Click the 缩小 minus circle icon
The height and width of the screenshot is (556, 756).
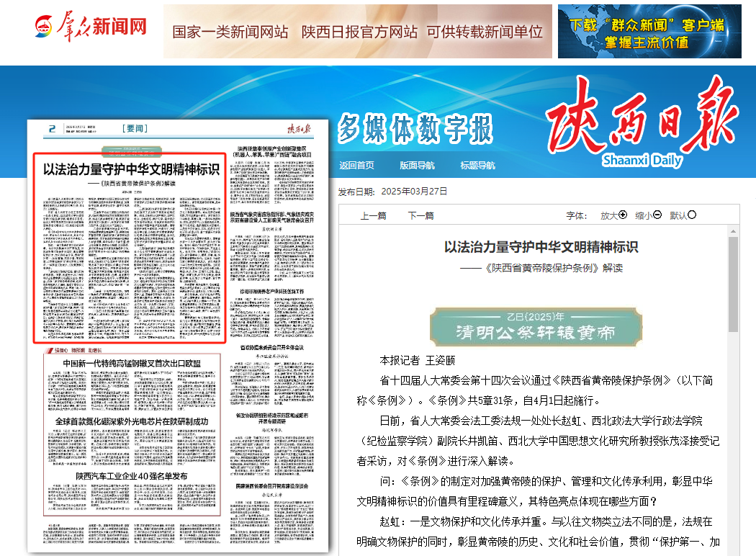[x=657, y=215]
